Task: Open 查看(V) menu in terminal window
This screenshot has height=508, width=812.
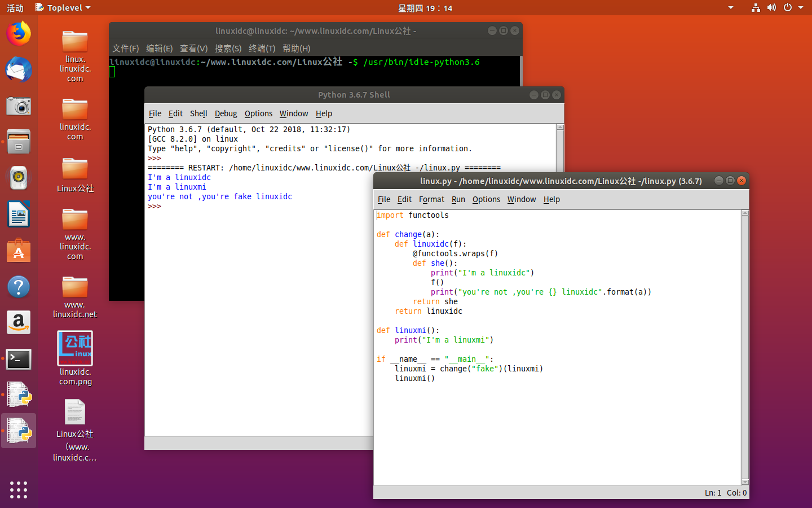Action: pyautogui.click(x=193, y=49)
